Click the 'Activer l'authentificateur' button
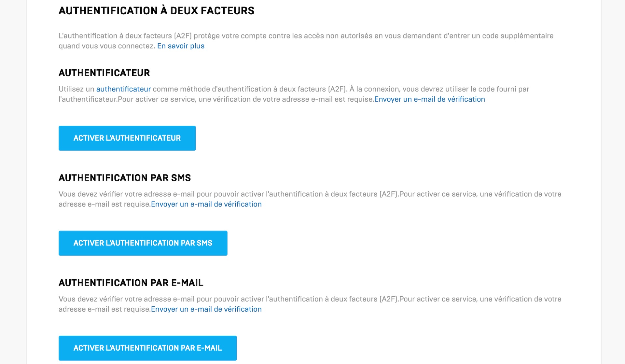625x364 pixels. pyautogui.click(x=127, y=138)
